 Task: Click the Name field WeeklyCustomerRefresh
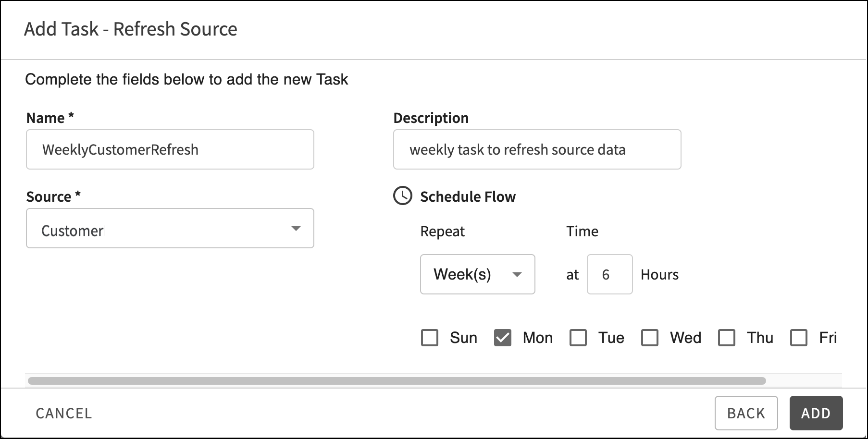(x=170, y=149)
